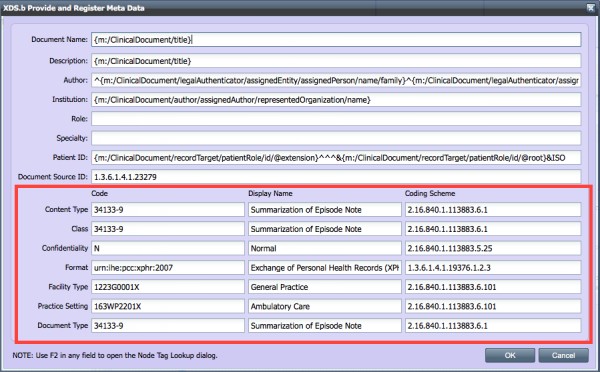This screenshot has height=372, width=600.
Task: Click the OK button
Action: (x=510, y=355)
